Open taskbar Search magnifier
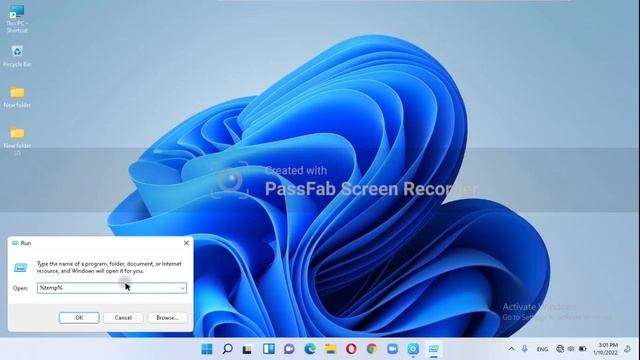640x360 pixels. [227, 349]
